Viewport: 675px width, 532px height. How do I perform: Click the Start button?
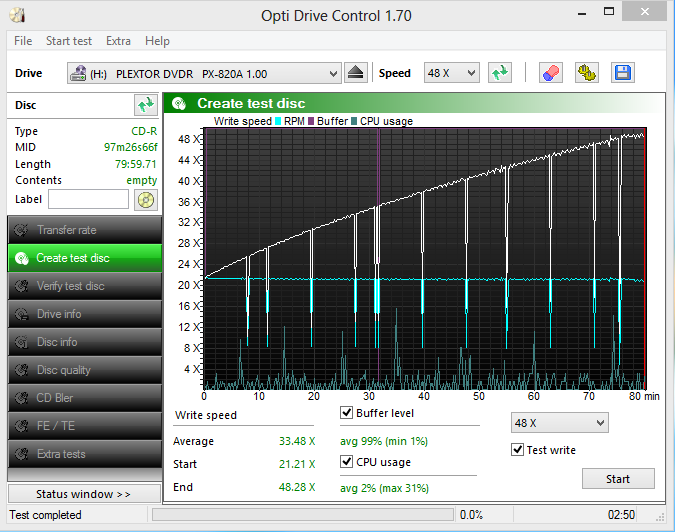[x=618, y=479]
